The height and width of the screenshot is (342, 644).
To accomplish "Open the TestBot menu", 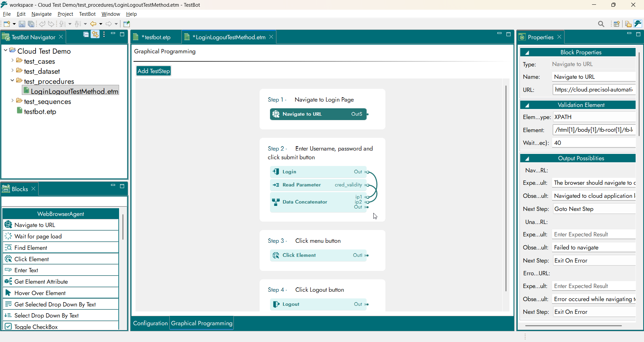I will coord(87,14).
